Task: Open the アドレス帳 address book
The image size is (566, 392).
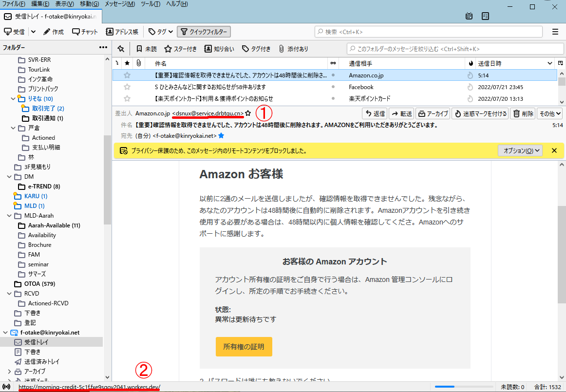Action: [x=122, y=32]
